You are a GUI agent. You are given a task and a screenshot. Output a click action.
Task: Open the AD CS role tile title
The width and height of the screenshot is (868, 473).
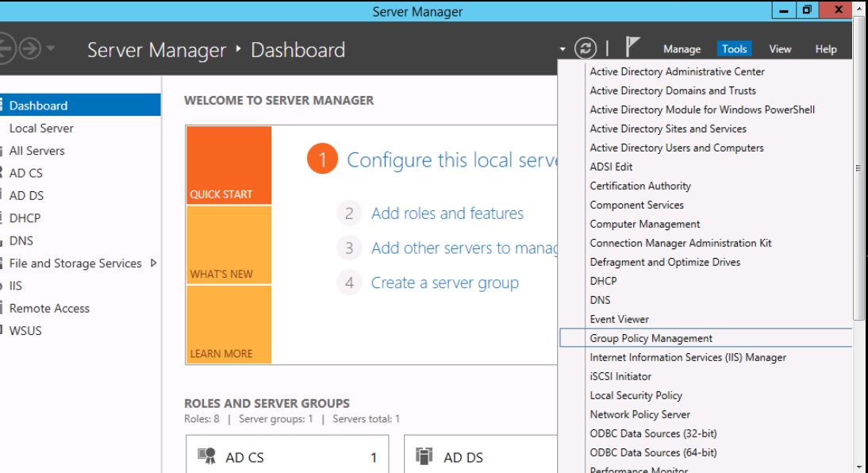tap(244, 457)
